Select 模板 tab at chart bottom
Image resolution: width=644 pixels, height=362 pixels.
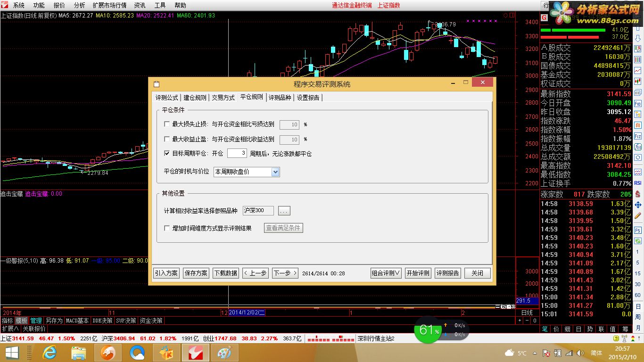click(x=22, y=321)
